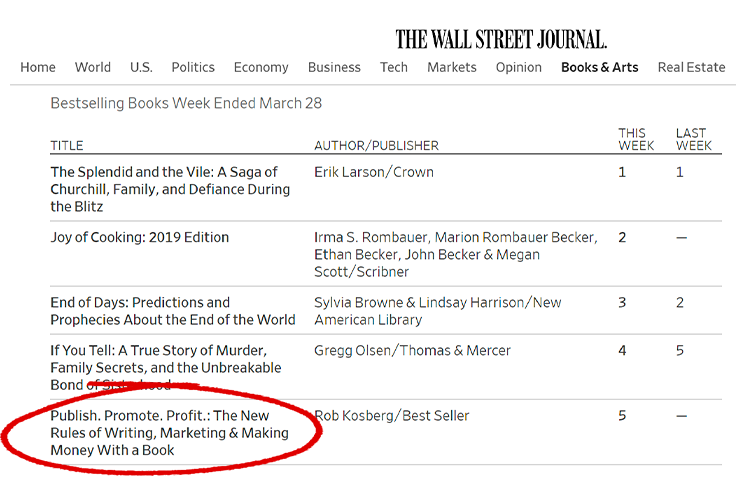The height and width of the screenshot is (500, 736).
Task: Click the AUTHOR/PUBLISHER column header
Action: click(376, 146)
